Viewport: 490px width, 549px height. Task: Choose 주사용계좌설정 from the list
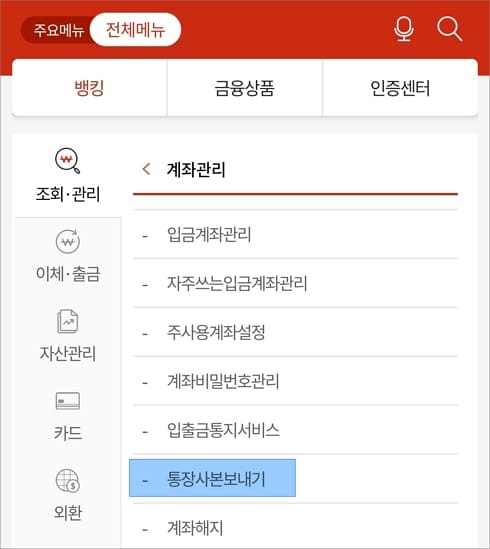pyautogui.click(x=295, y=332)
